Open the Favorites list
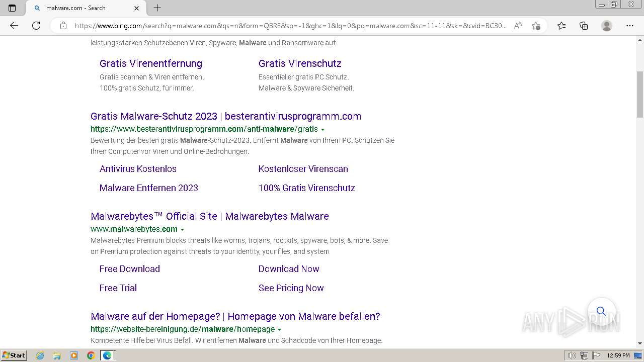 (x=561, y=26)
